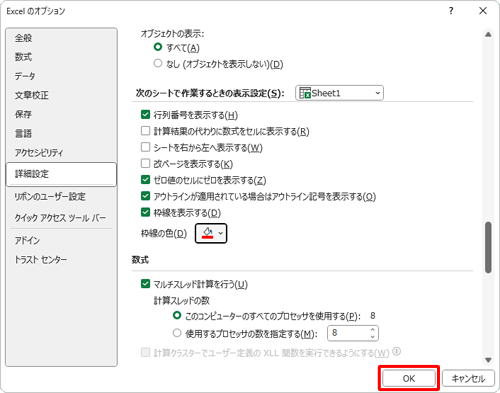The width and height of the screenshot is (500, 393).
Task: Select 使用するプロセッサの数を指定する radio button
Action: [177, 333]
